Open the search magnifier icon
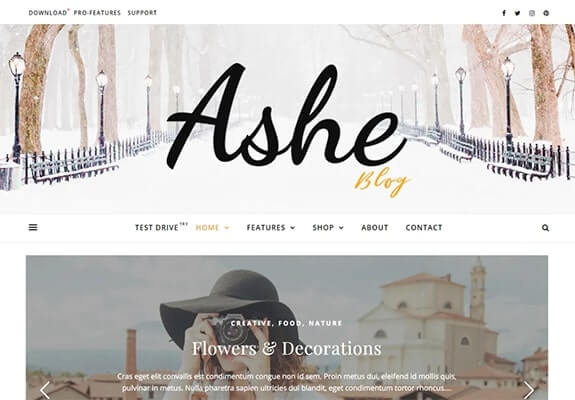The height and width of the screenshot is (400, 575). 545,228
